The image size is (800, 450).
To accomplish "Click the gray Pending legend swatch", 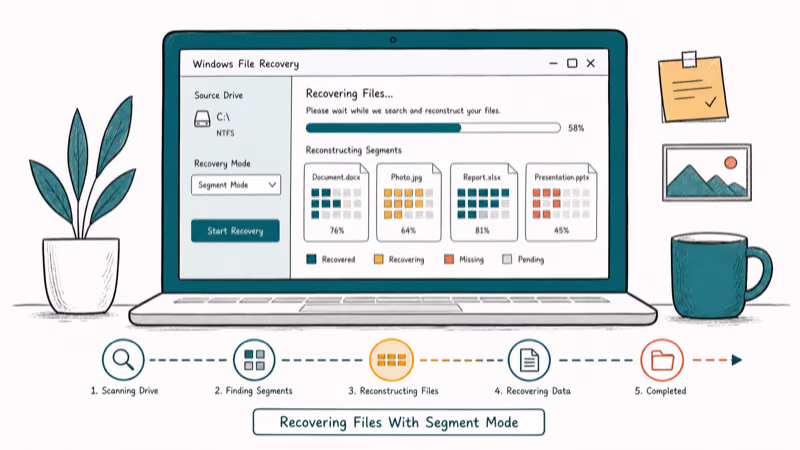I will (x=507, y=259).
